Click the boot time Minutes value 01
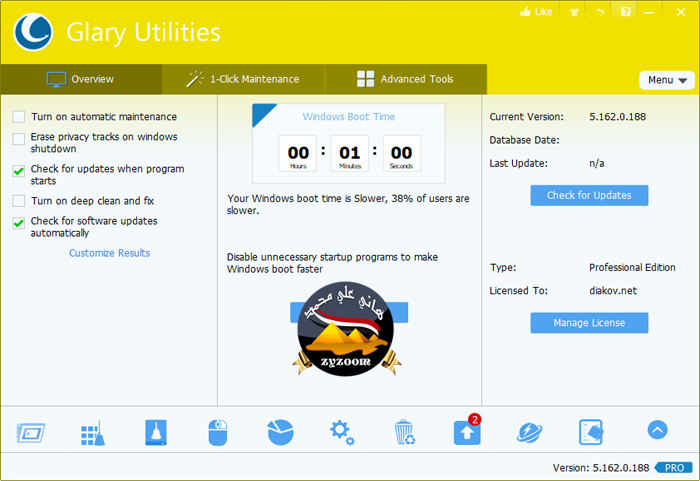The image size is (700, 481). 350,153
